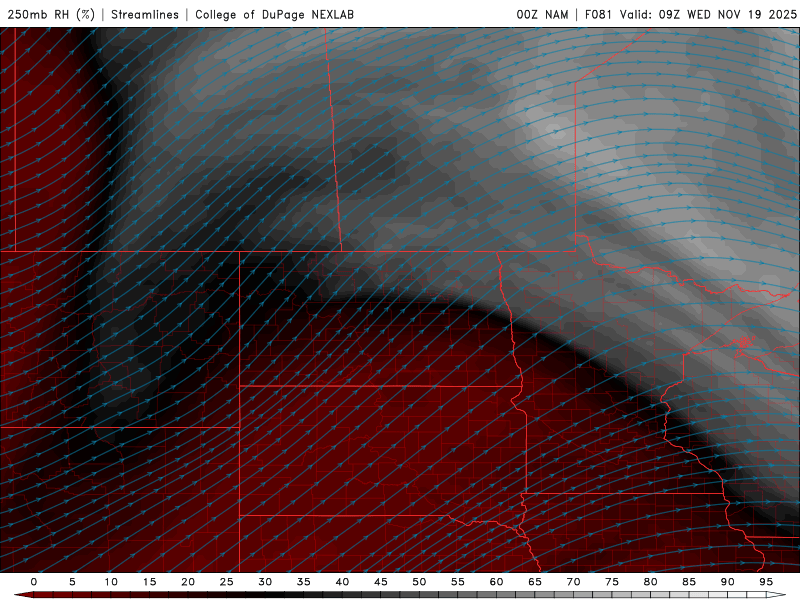
Task: Click the dark red left arrow end of colorbar
Action: pos(23,595)
